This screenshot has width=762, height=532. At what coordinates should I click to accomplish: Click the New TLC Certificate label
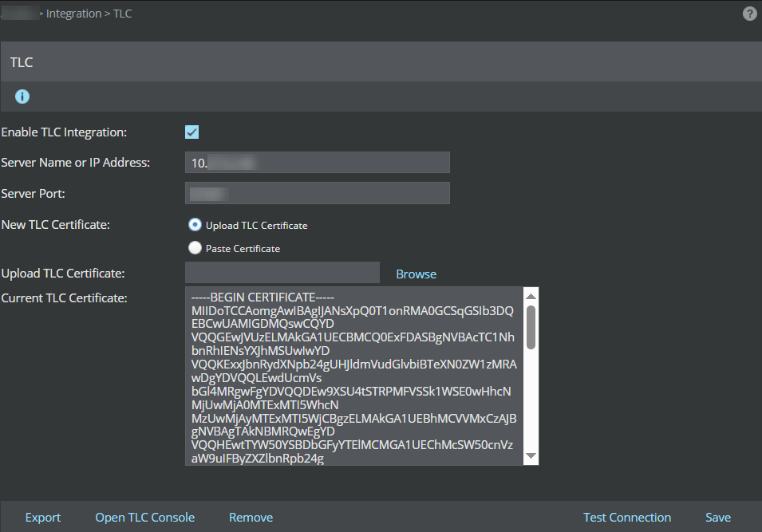tap(55, 224)
